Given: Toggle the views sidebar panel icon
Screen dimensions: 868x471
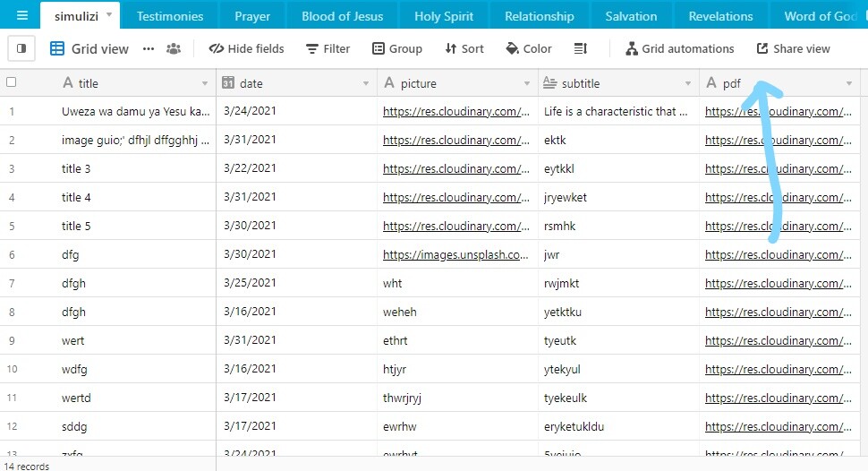Looking at the screenshot, I should [21, 48].
